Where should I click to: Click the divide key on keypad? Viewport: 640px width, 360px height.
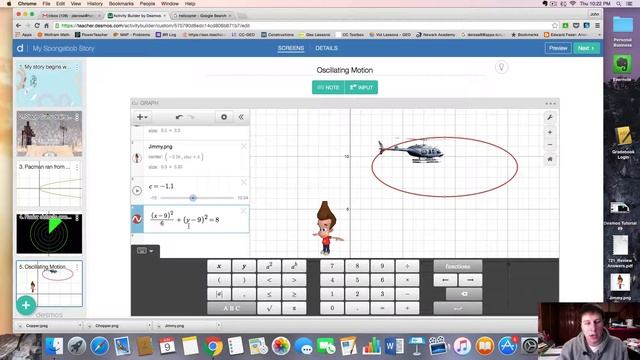pyautogui.click(x=407, y=266)
